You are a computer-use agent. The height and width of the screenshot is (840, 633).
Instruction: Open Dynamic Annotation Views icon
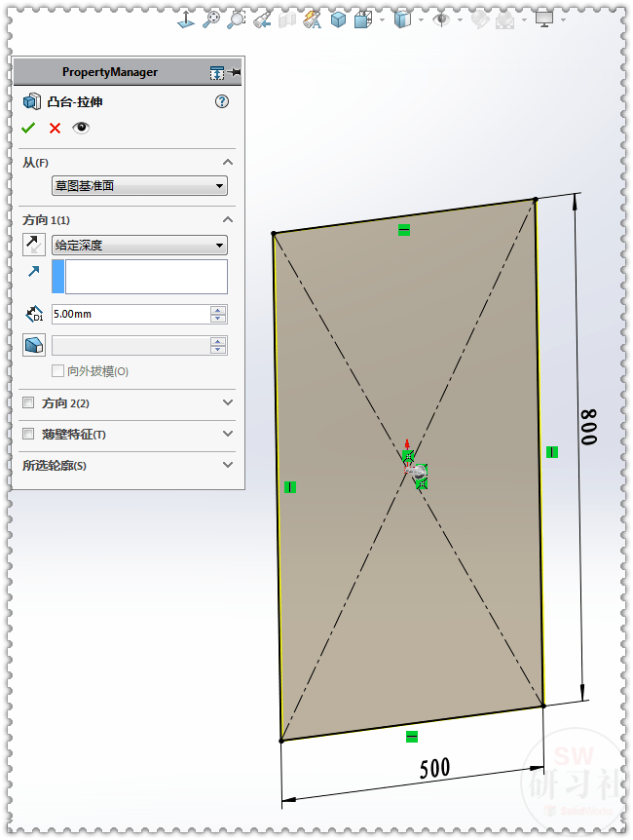(x=313, y=20)
